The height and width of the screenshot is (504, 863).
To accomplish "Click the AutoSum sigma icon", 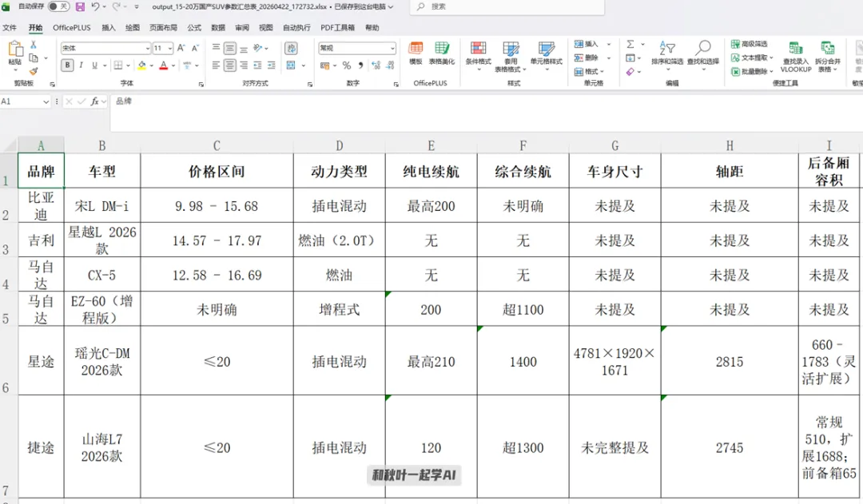I will click(630, 44).
